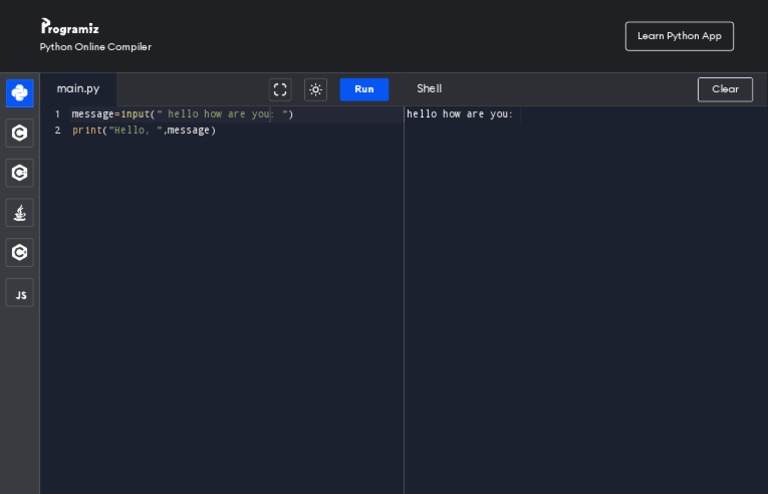Click line number 2 in the gutter
This screenshot has width=768, height=494.
pyautogui.click(x=57, y=130)
